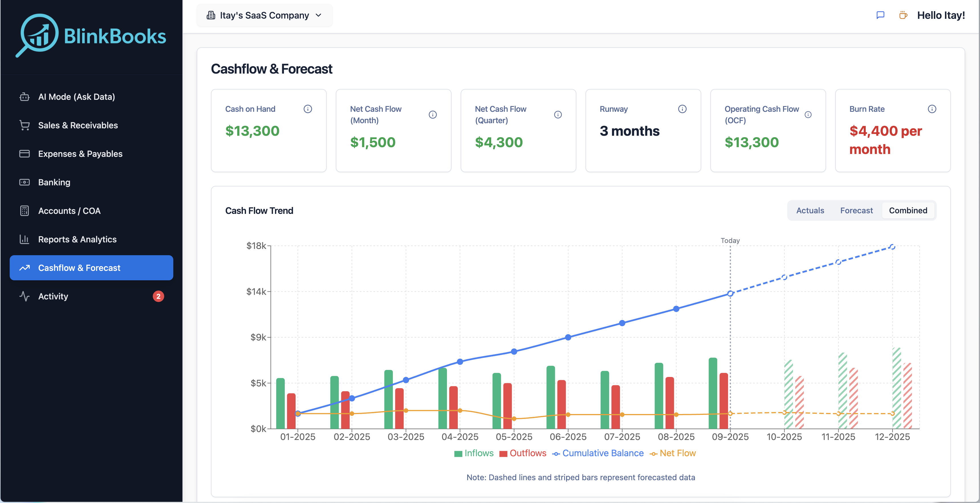This screenshot has width=980, height=503.
Task: Open Reports & Analytics from sidebar
Action: click(77, 239)
